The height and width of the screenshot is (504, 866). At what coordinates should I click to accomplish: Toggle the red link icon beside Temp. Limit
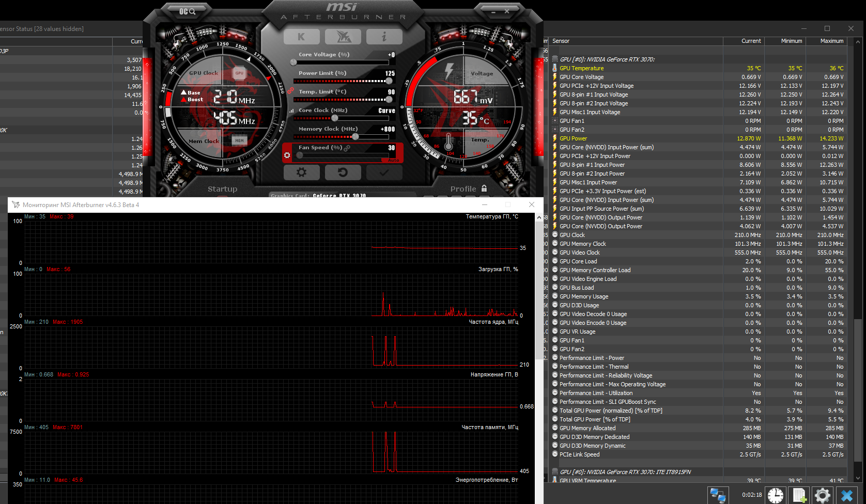point(291,91)
